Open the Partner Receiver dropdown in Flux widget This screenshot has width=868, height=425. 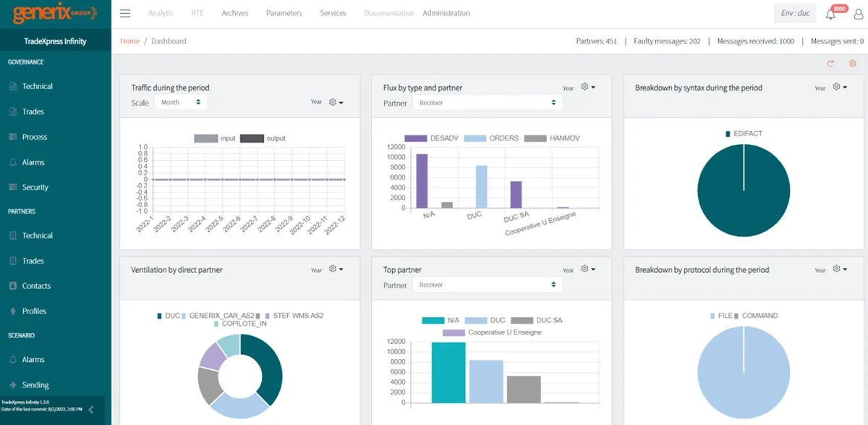coord(487,103)
